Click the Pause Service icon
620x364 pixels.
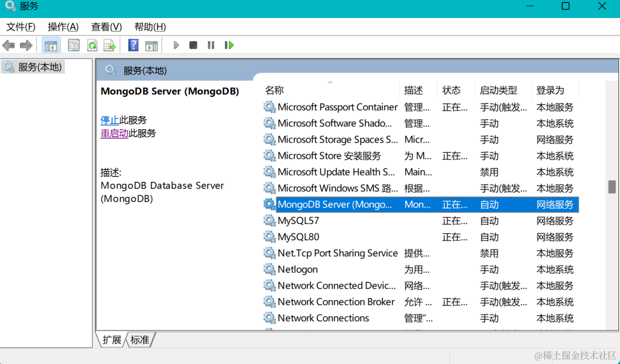[211, 45]
